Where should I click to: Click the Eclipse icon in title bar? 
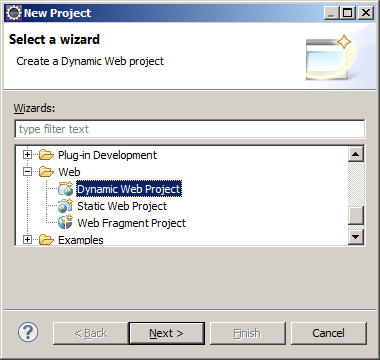(14, 13)
